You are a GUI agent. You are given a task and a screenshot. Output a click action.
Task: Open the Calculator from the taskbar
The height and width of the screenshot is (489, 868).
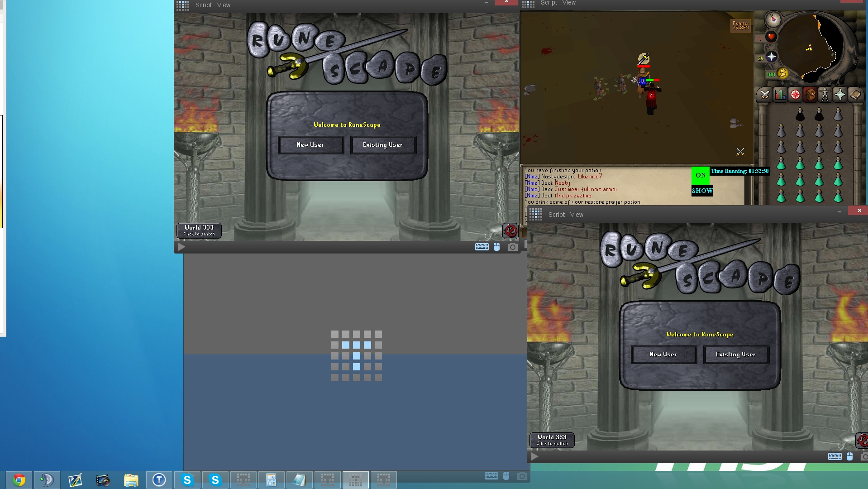pyautogui.click(x=271, y=480)
